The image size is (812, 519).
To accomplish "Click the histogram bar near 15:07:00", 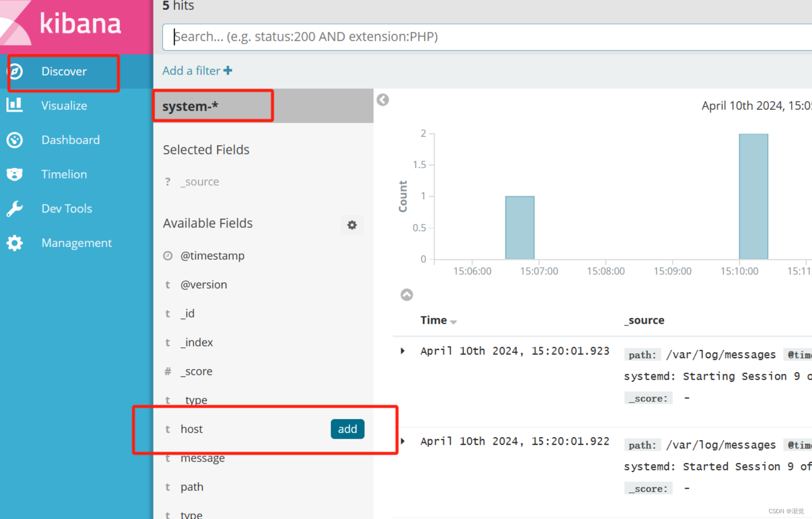I will tap(520, 228).
